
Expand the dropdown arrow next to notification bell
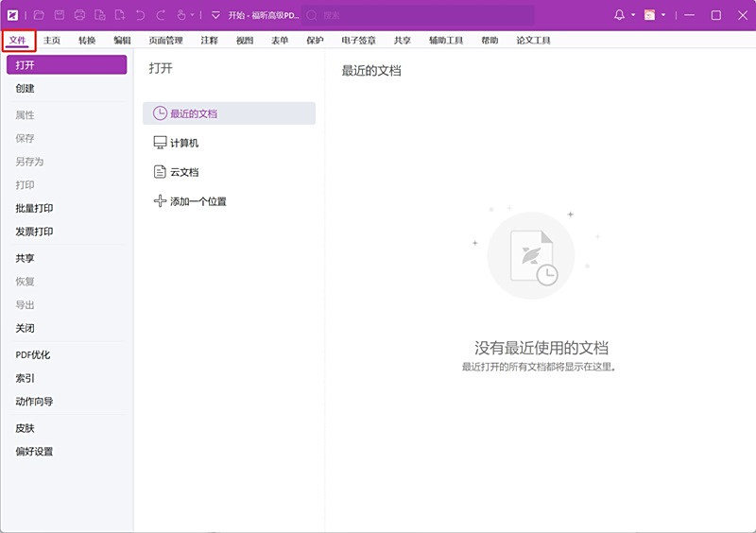[x=633, y=15]
